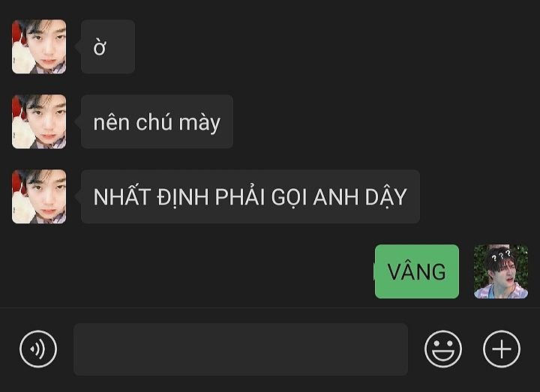Tap sender avatar beside the all-caps message

39,196
